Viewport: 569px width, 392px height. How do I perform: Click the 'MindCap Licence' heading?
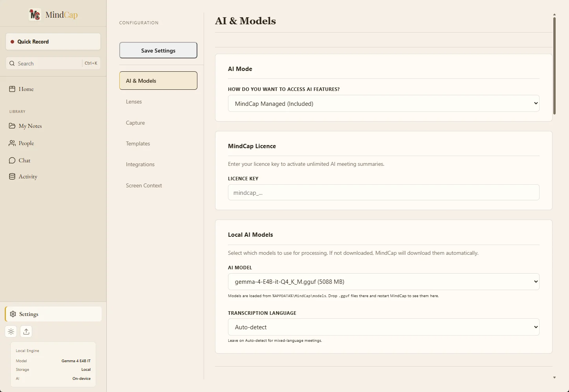[252, 146]
